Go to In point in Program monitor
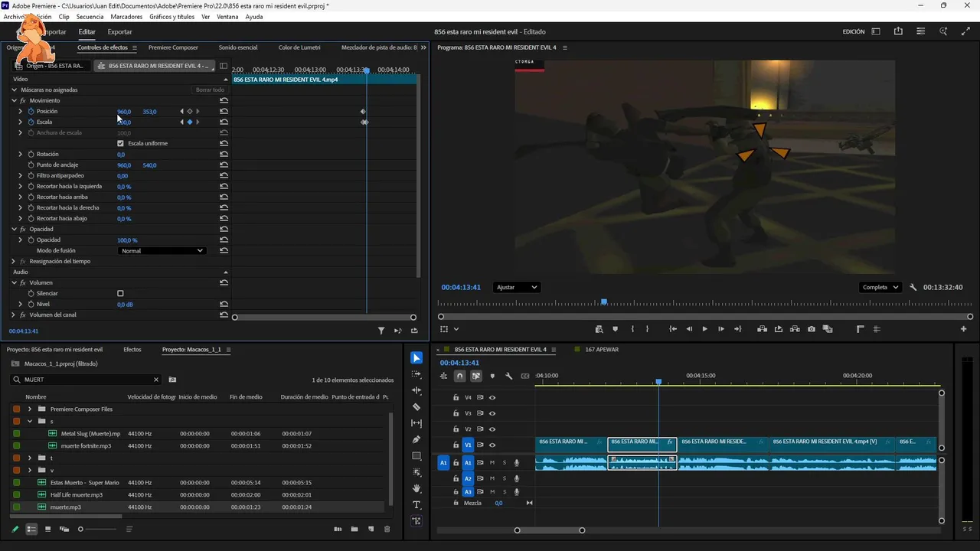This screenshot has height=551, width=980. 673,329
